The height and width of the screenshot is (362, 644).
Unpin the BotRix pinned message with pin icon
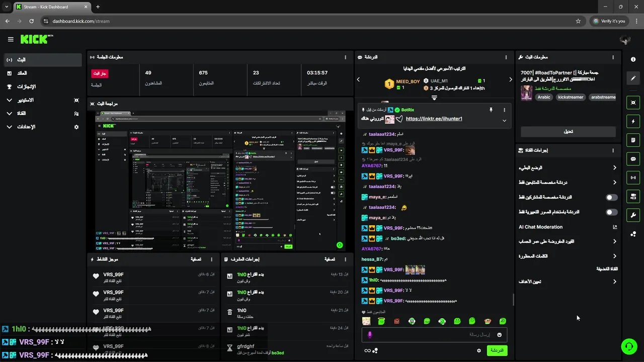491,110
